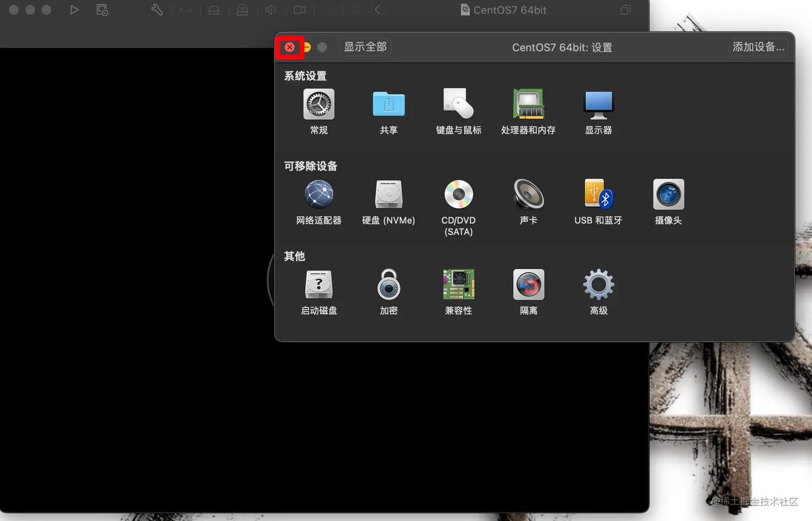This screenshot has width=812, height=521.
Task: Open the 显示器 display settings icon
Action: [x=598, y=105]
